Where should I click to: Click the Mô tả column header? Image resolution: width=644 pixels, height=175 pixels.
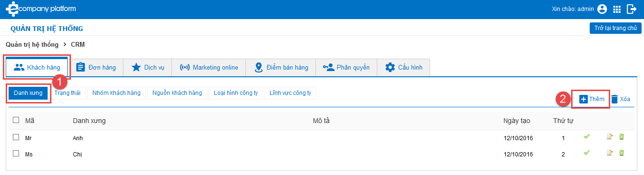pos(321,121)
